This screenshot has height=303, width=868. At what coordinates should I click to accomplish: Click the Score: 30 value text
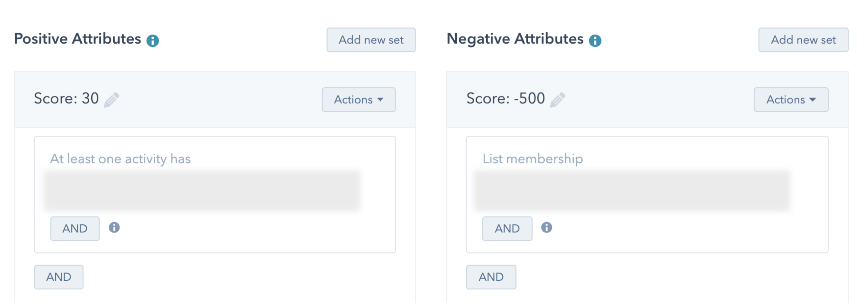pyautogui.click(x=66, y=99)
